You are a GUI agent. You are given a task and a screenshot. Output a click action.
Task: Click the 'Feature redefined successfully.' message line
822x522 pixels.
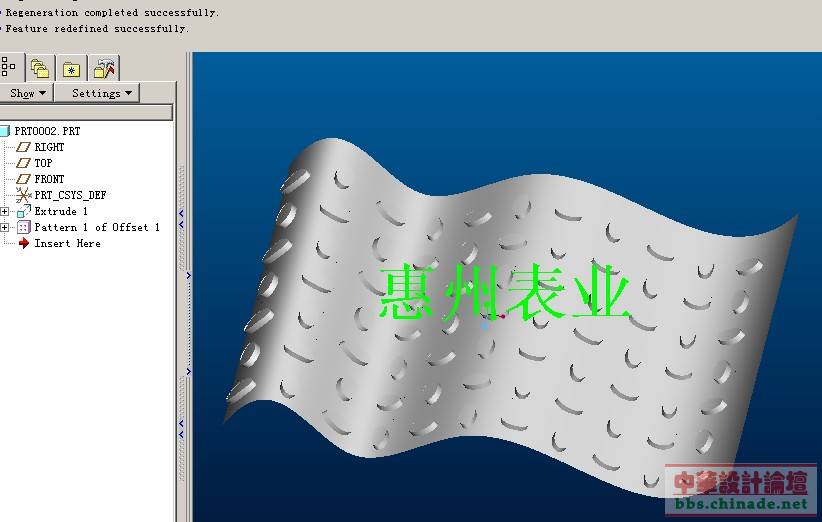pos(97,29)
